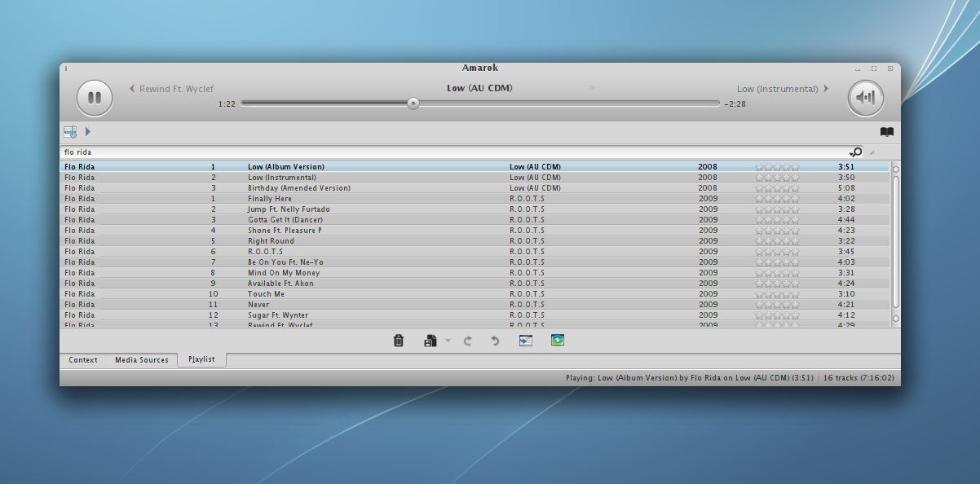Click the 'flo rida' playlist search field
Viewport: 980px width, 484px height.
(x=454, y=152)
